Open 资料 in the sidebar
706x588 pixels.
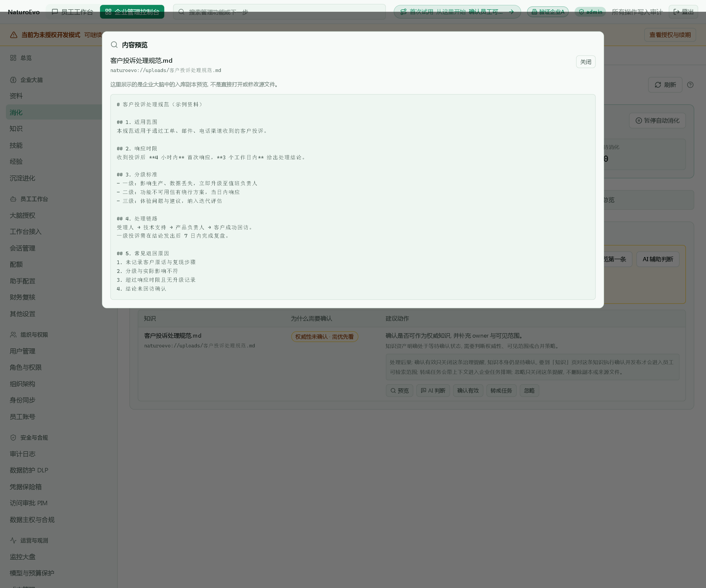(16, 96)
